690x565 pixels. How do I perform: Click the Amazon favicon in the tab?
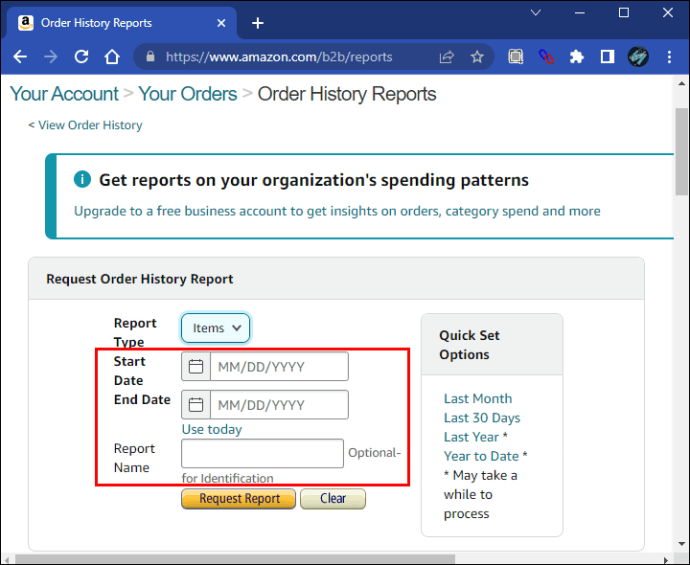coord(26,23)
